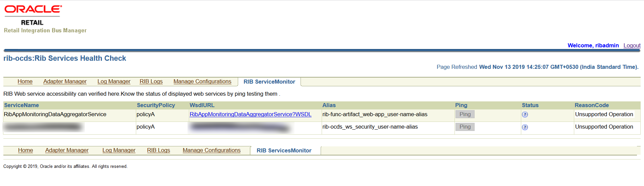Click the Retail Integration Bus Manager title
This screenshot has width=644, height=186.
point(45,31)
